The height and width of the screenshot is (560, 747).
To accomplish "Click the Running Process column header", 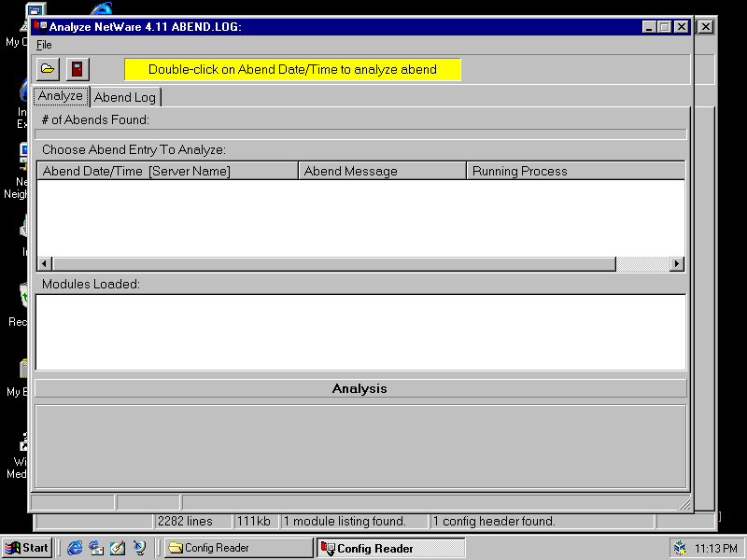I will click(x=575, y=171).
